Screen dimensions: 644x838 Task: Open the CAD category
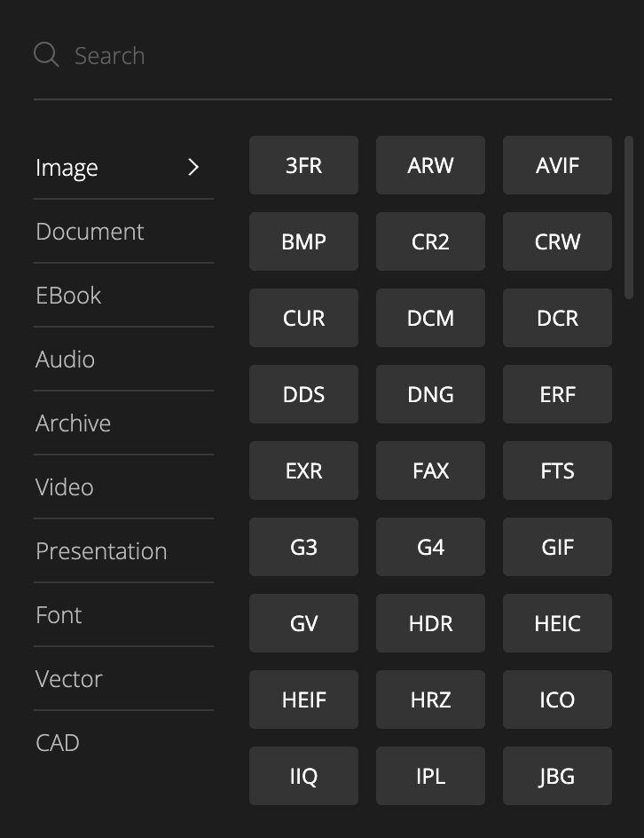(x=123, y=742)
